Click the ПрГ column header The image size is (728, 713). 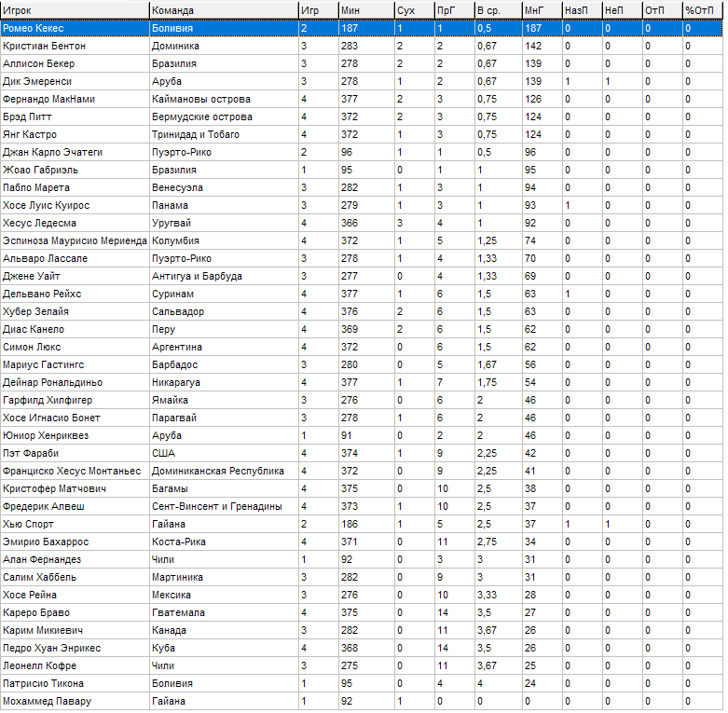[453, 9]
